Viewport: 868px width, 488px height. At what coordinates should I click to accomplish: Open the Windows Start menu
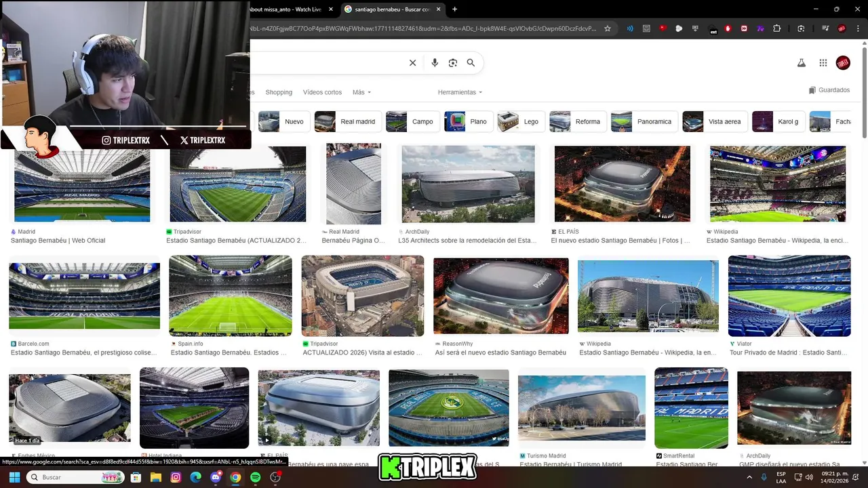(14, 477)
